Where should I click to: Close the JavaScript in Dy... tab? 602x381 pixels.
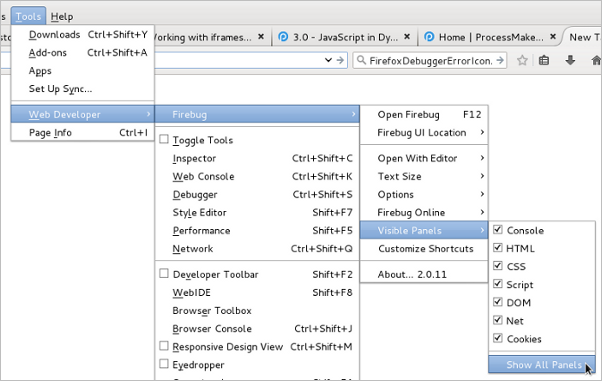407,36
